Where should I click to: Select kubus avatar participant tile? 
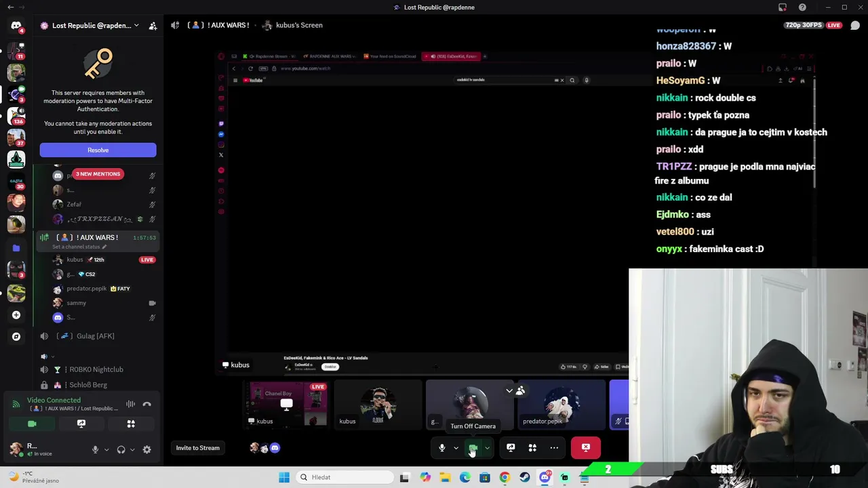pos(378,405)
